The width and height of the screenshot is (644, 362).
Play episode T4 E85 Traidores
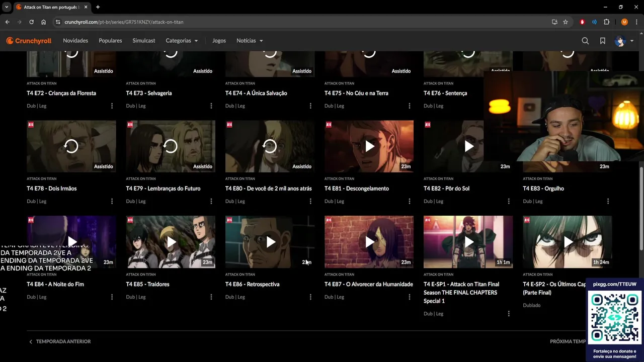tap(171, 242)
